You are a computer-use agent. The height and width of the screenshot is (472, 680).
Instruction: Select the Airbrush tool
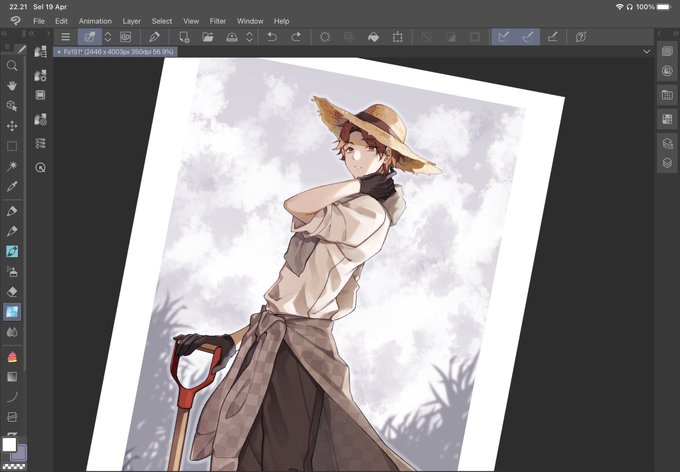[x=12, y=272]
